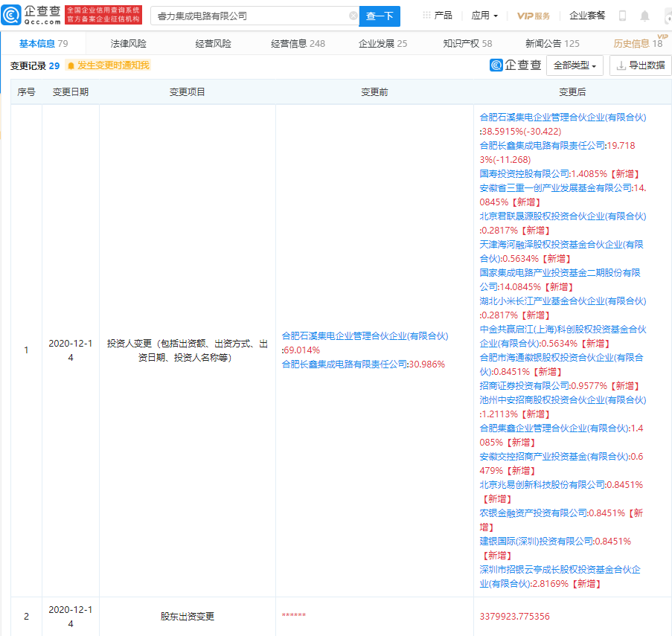Clear the search box text
The width and height of the screenshot is (672, 636).
(353, 16)
